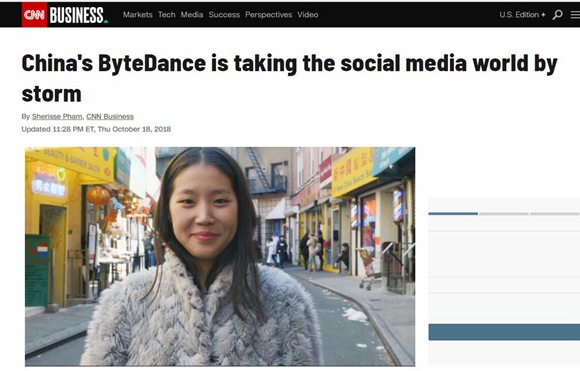580x371 pixels.
Task: Click the article updated timestamp
Action: [x=96, y=129]
